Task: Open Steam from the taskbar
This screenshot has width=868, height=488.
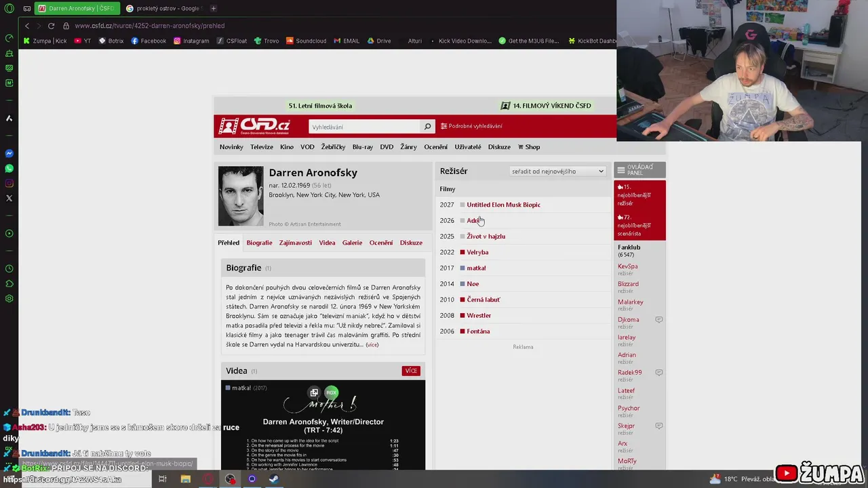Action: pyautogui.click(x=274, y=479)
